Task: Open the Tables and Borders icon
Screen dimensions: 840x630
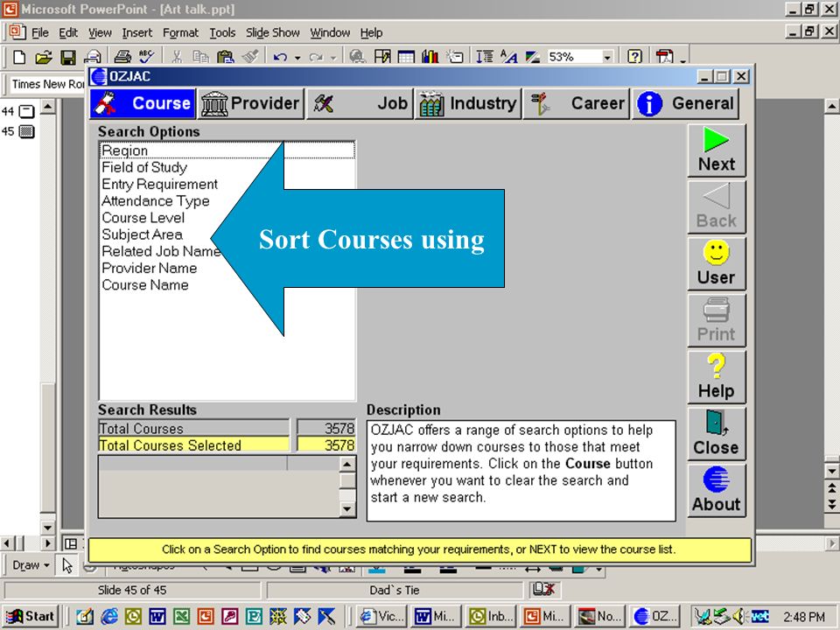Action: click(x=382, y=57)
